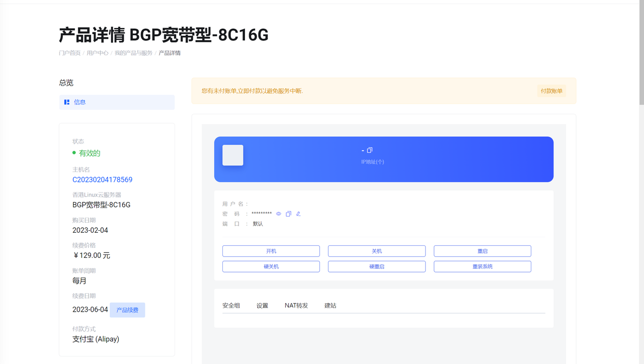The width and height of the screenshot is (644, 364).
Task: Switch to the 安全组 tab
Action: 231,305
